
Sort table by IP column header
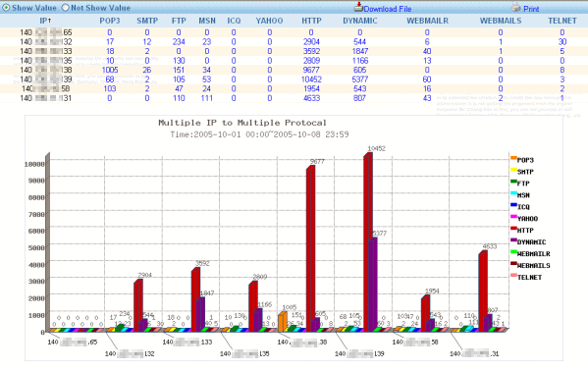click(45, 21)
